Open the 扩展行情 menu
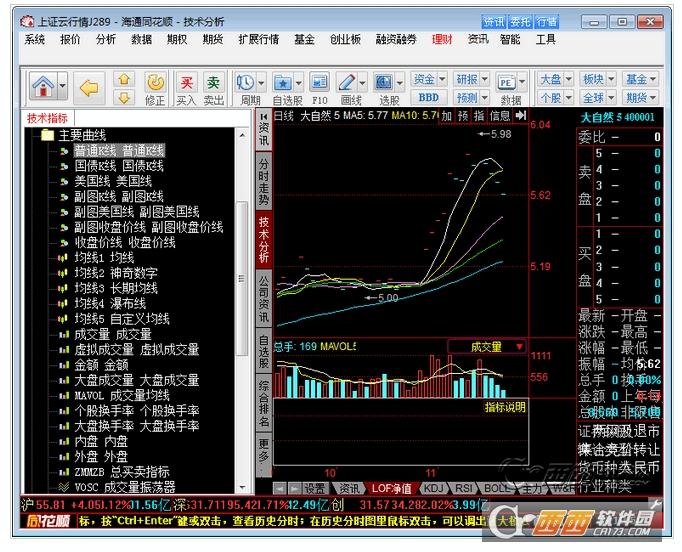This screenshot has height=552, width=682. (258, 40)
